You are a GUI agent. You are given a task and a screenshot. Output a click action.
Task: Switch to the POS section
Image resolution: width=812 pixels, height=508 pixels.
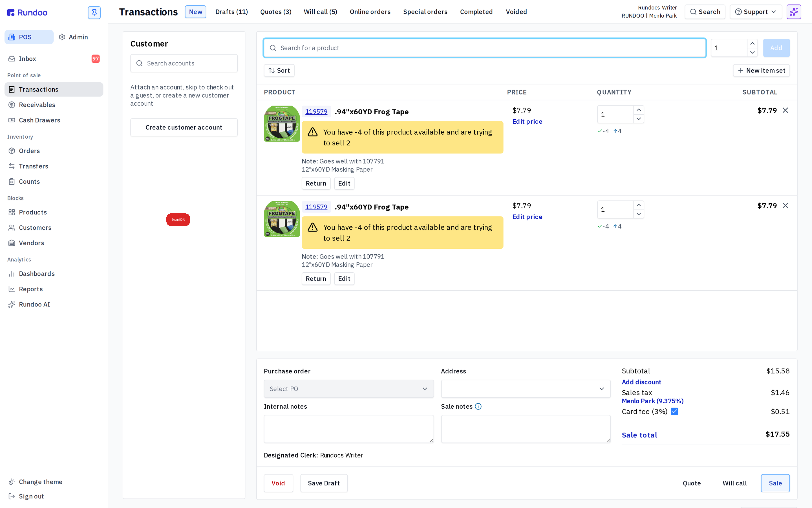pos(29,37)
